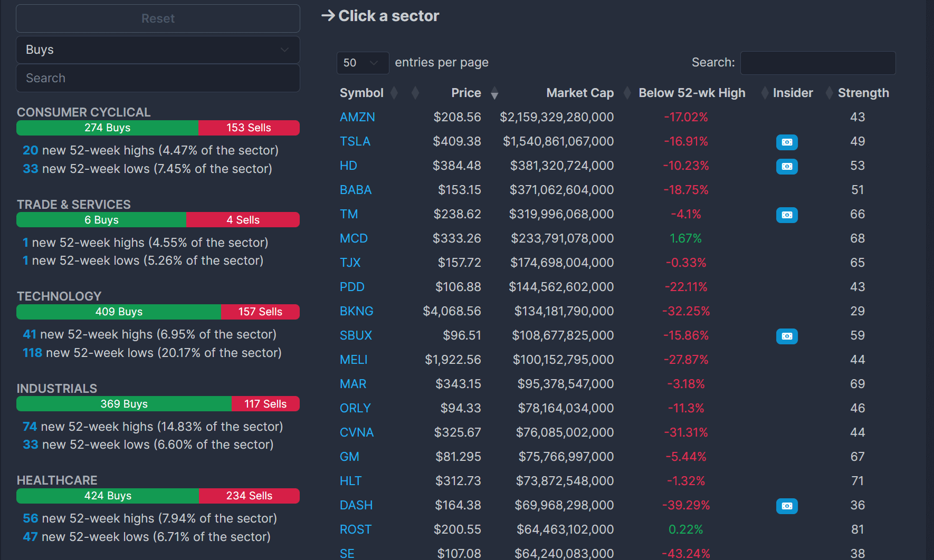Open the 50 entries per page dropdown

(x=363, y=63)
